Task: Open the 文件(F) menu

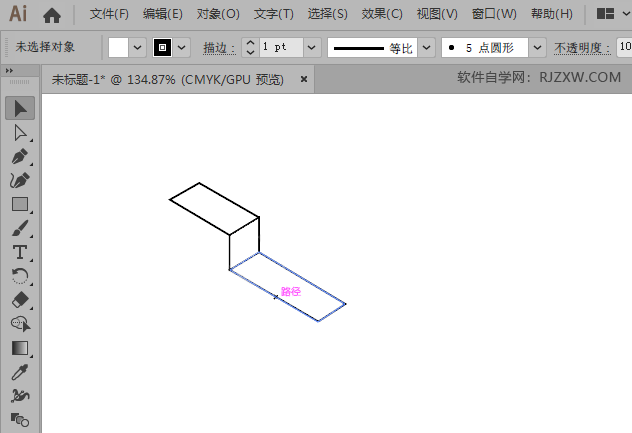Action: pos(109,14)
